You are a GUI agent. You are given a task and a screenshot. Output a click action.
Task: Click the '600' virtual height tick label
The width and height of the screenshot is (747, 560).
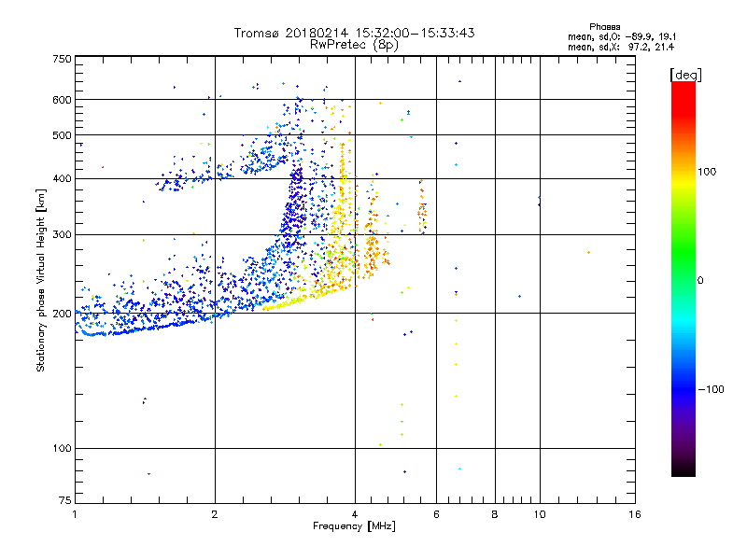[62, 100]
